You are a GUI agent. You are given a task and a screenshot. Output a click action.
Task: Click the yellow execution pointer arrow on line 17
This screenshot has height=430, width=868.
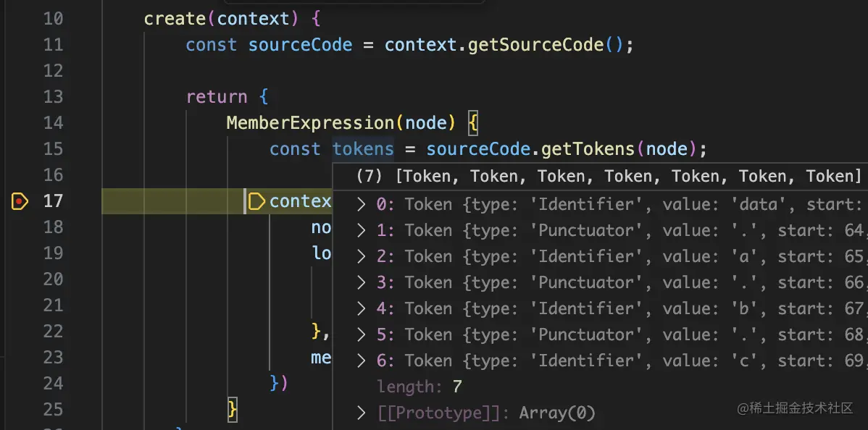pyautogui.click(x=256, y=201)
